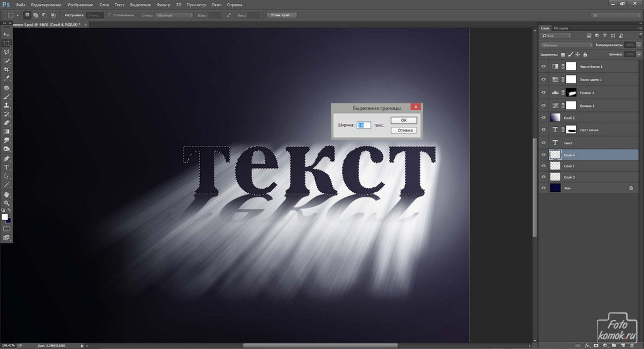Toggle visibility of Уровни 1 layer

click(544, 92)
